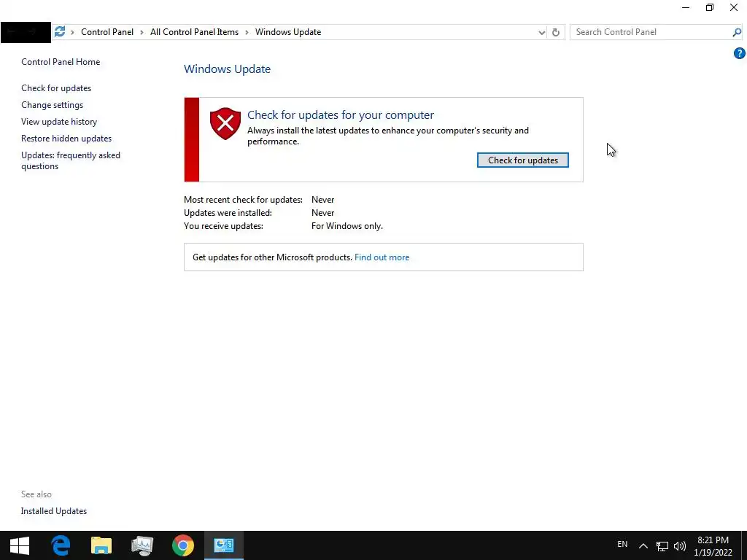Click the See also label
The height and width of the screenshot is (560, 747).
coord(36,494)
